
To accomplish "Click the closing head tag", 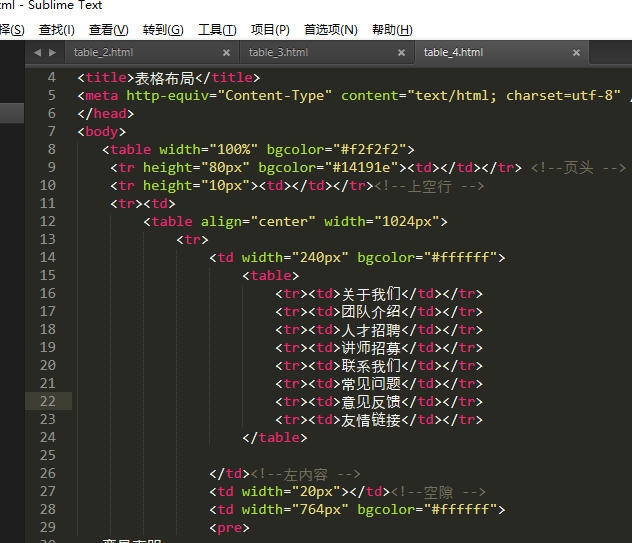I will click(x=106, y=114).
